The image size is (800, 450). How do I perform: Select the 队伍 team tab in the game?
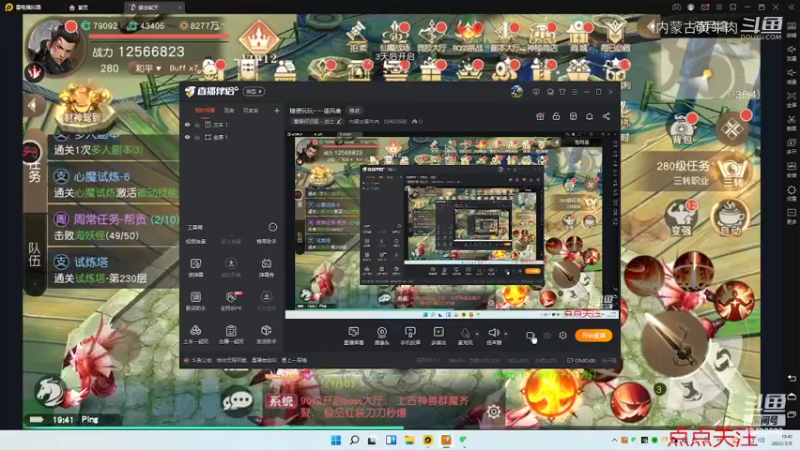(34, 254)
